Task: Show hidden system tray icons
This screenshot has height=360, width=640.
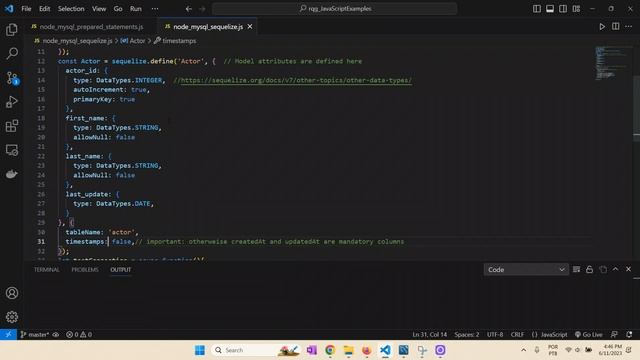Action: tap(523, 350)
